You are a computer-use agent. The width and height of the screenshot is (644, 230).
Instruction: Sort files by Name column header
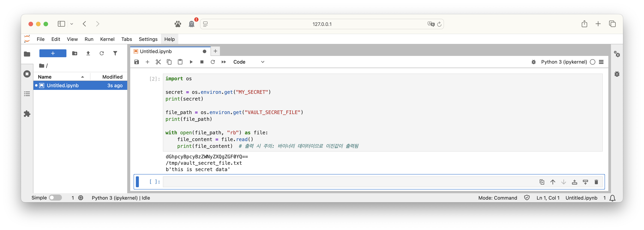(x=45, y=77)
